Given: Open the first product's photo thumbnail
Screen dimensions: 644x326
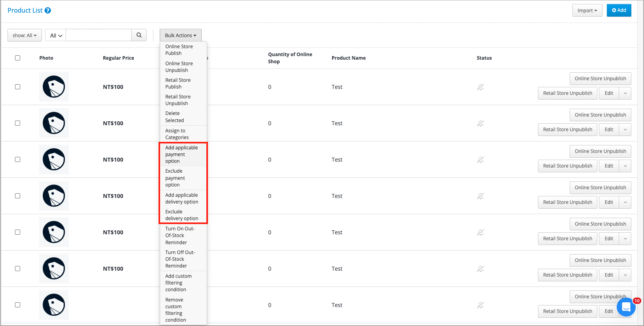Looking at the screenshot, I should (x=54, y=87).
